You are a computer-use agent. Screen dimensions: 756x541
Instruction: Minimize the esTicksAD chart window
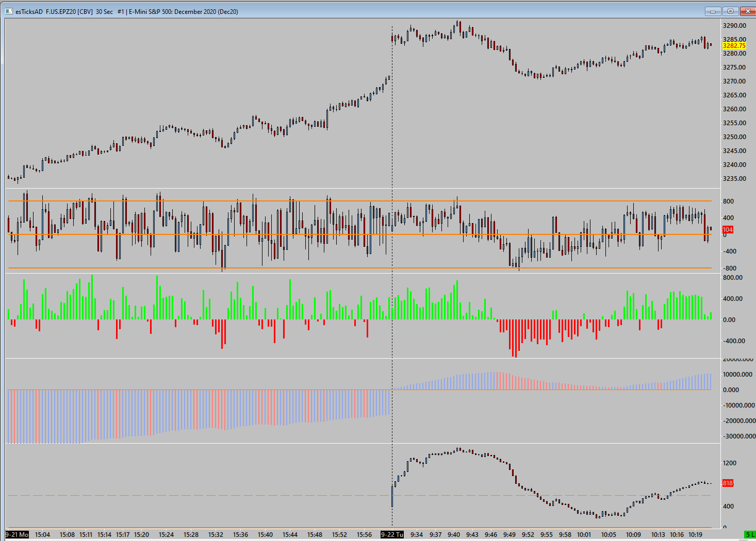coord(713,11)
